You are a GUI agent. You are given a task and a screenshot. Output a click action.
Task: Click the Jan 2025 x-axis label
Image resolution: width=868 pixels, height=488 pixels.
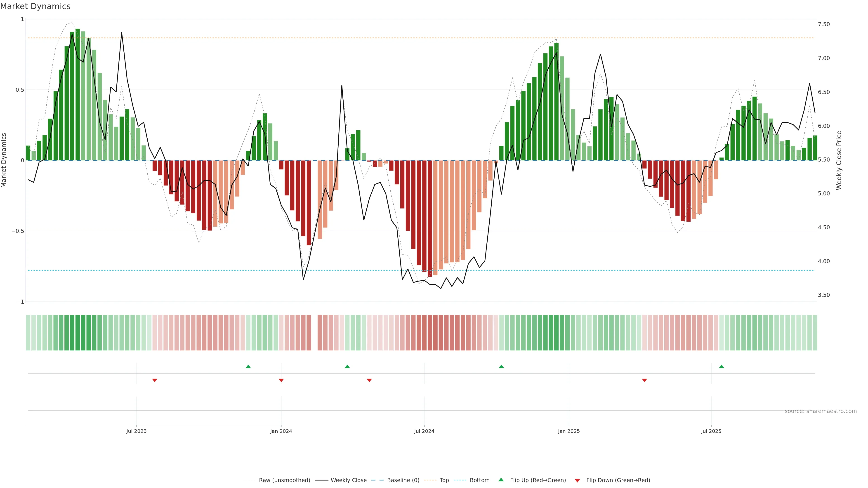(569, 431)
